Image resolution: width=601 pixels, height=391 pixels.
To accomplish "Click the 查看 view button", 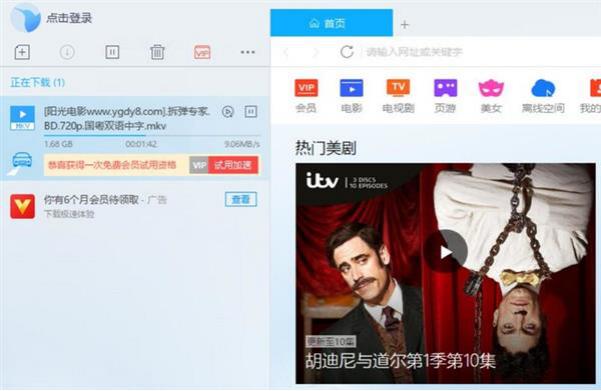I will tap(241, 199).
